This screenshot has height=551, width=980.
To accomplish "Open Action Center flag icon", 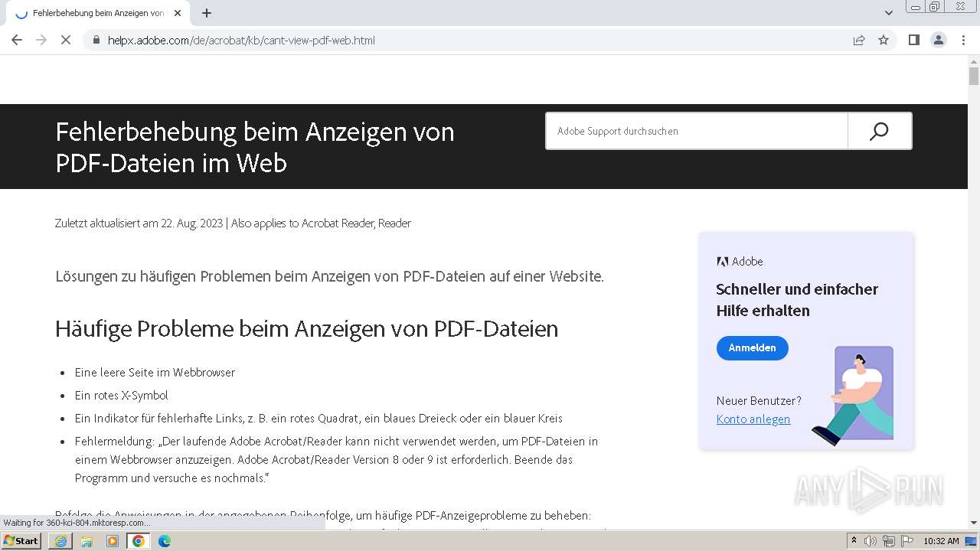I will pyautogui.click(x=907, y=541).
